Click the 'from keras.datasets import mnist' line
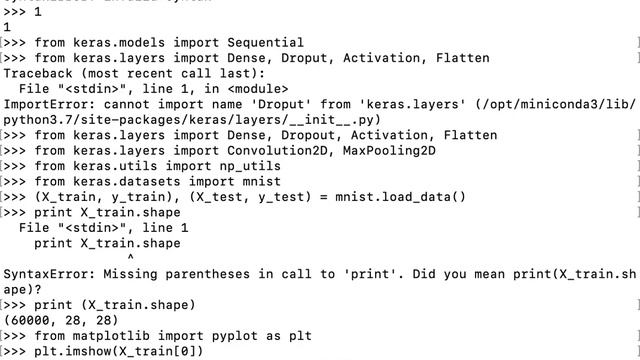Viewport: 640px width, 360px height. tap(142, 182)
